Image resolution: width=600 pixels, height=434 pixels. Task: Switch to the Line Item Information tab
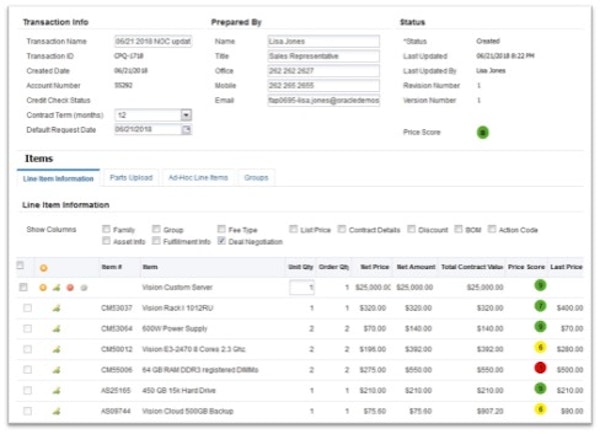tap(58, 179)
